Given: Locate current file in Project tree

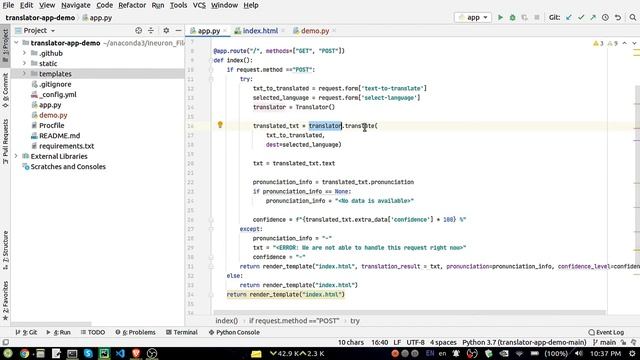Looking at the screenshot, I should [x=138, y=31].
